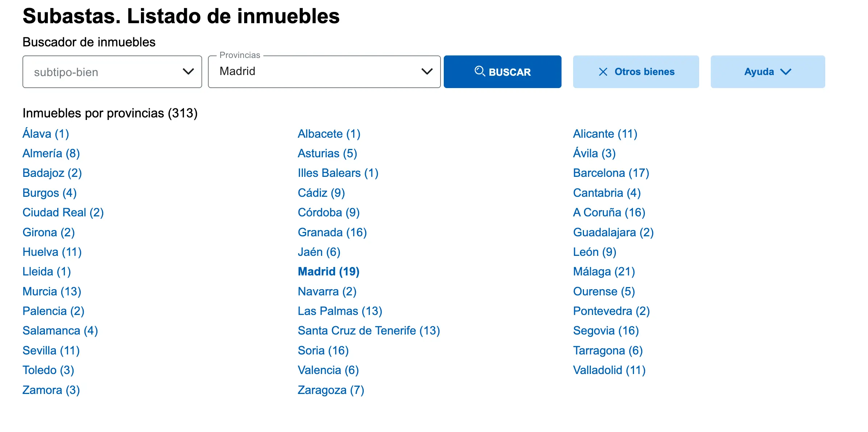Open the Sevilla (11) listing
The image size is (868, 432).
click(x=51, y=350)
